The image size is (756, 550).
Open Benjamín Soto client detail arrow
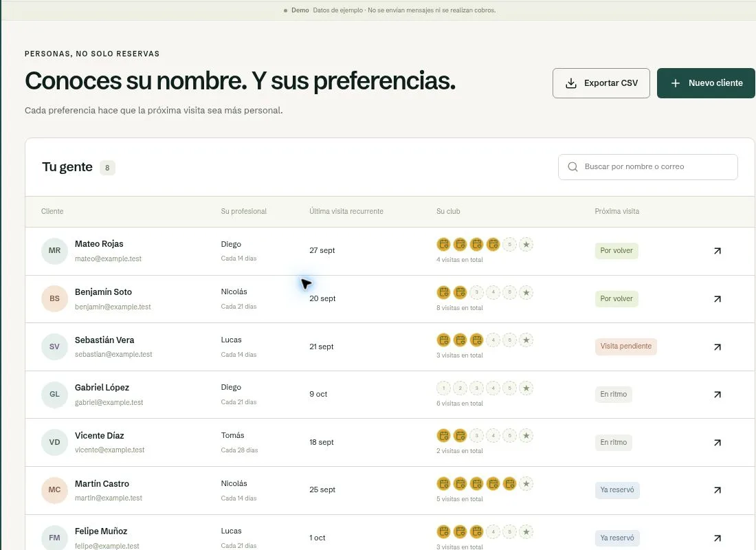click(718, 299)
